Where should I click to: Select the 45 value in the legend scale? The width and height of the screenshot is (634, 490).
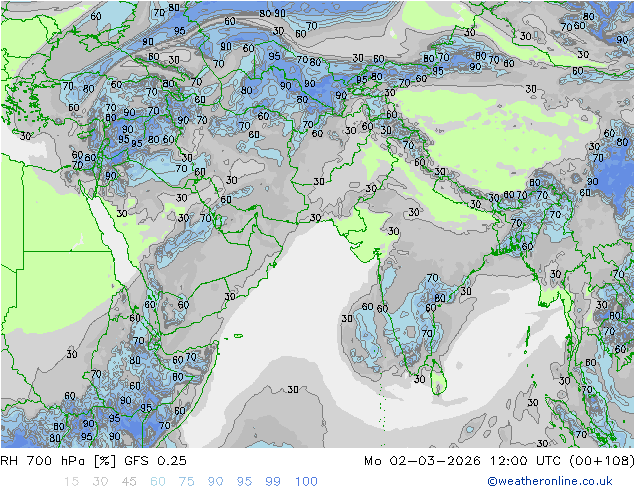tap(129, 482)
